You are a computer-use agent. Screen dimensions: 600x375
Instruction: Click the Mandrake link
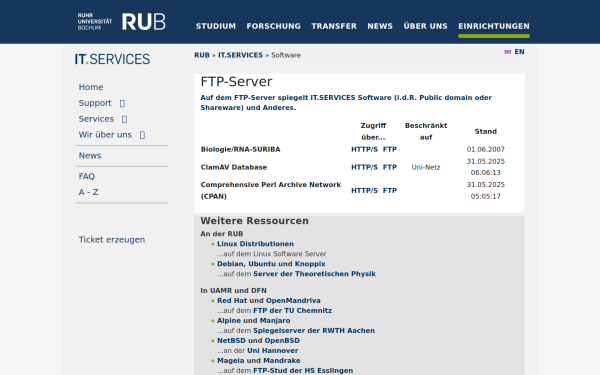point(282,360)
